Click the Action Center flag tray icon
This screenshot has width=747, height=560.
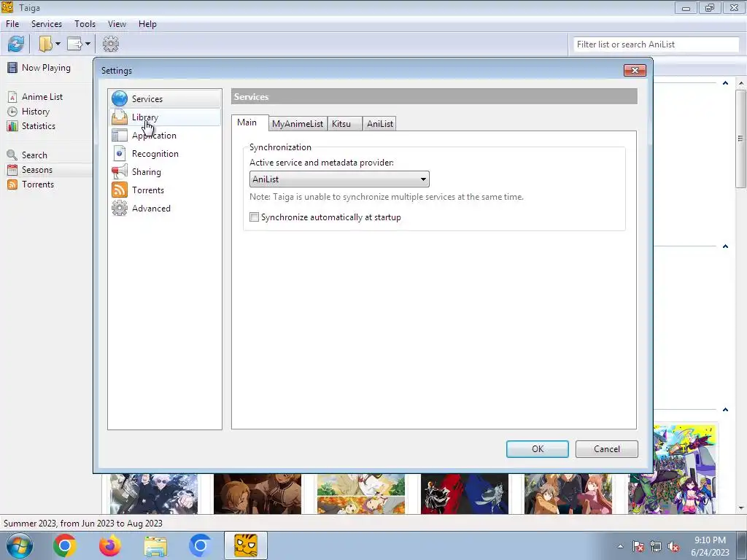click(638, 547)
